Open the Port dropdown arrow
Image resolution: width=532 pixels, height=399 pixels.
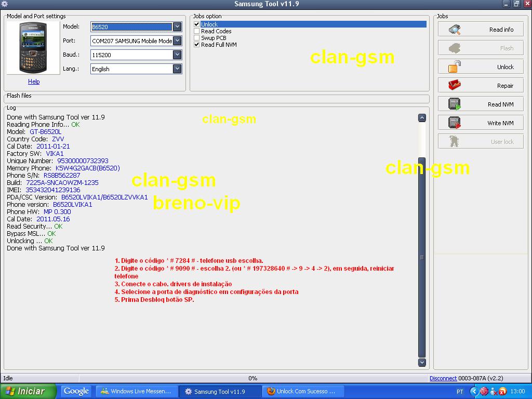[177, 41]
